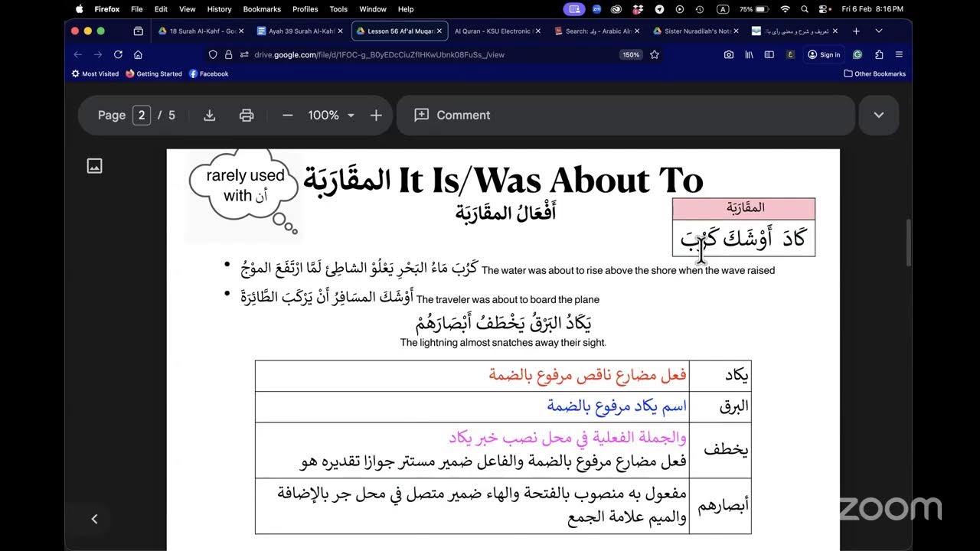
Task: Open the History menu
Action: coord(219,9)
